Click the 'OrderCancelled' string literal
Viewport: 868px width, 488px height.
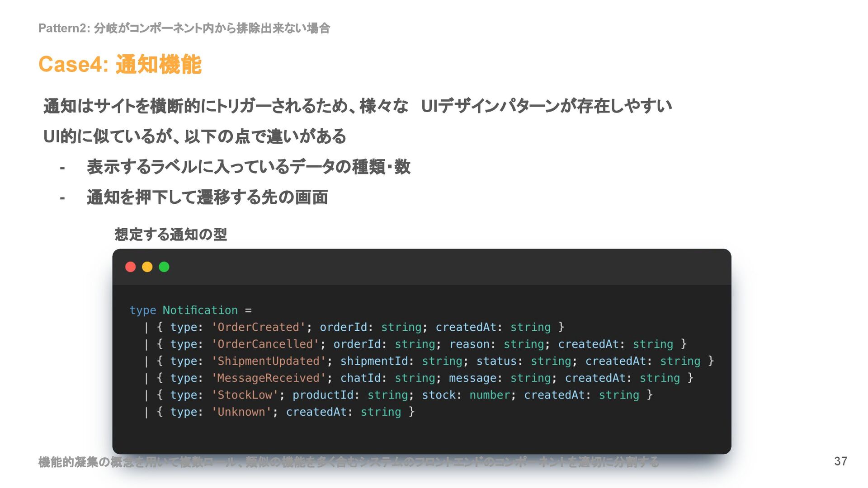pos(265,344)
